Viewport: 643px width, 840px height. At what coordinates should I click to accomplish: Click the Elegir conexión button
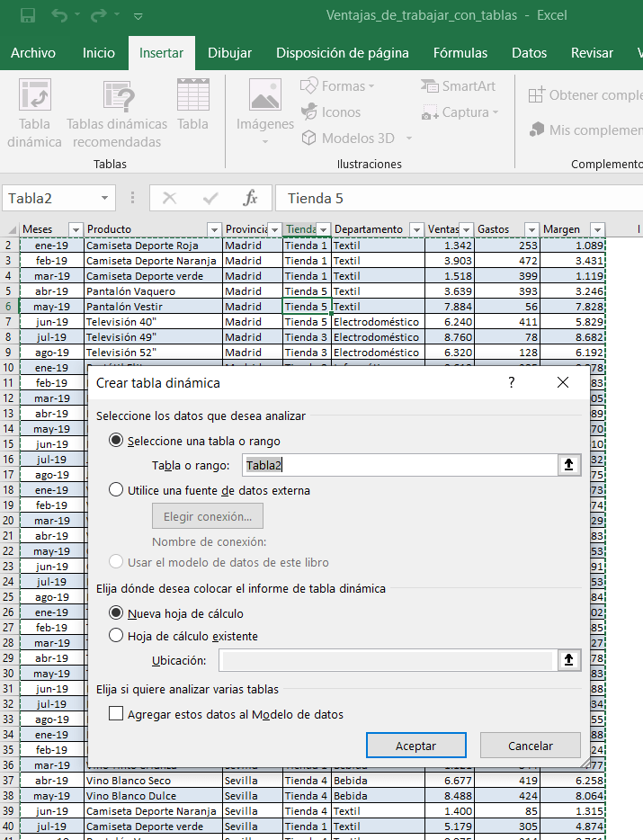(x=208, y=516)
